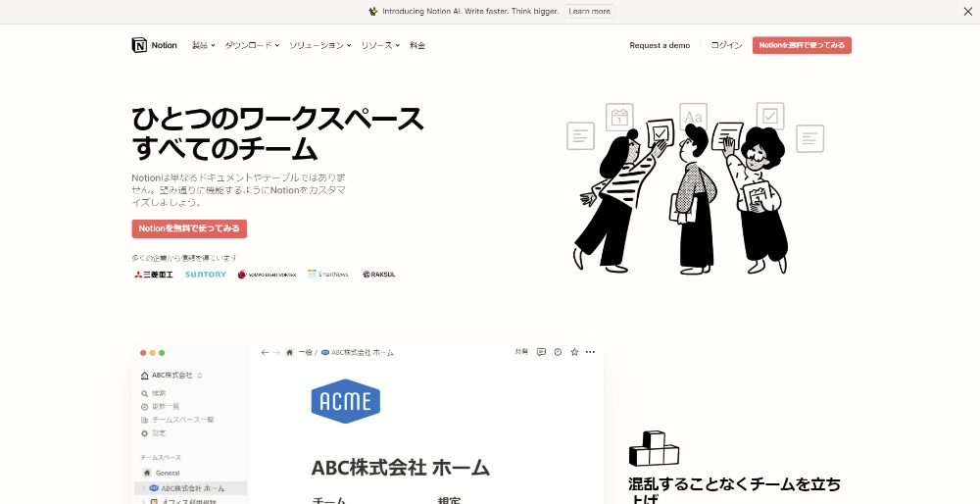
Task: Expand the ABC株式会社 ホーム sidebar page
Action: coord(142,488)
